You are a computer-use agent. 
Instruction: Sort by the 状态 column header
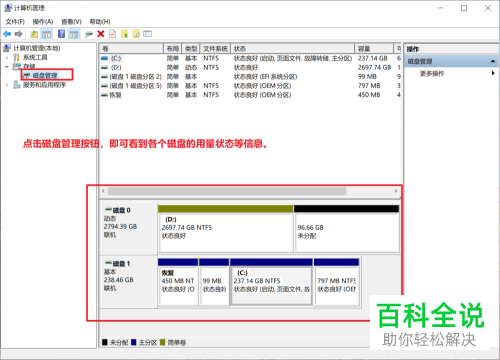click(x=292, y=49)
